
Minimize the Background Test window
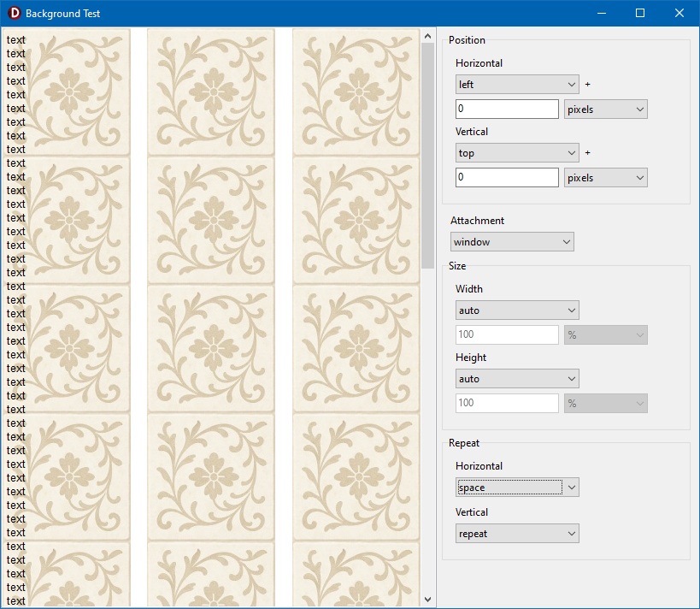coord(601,13)
